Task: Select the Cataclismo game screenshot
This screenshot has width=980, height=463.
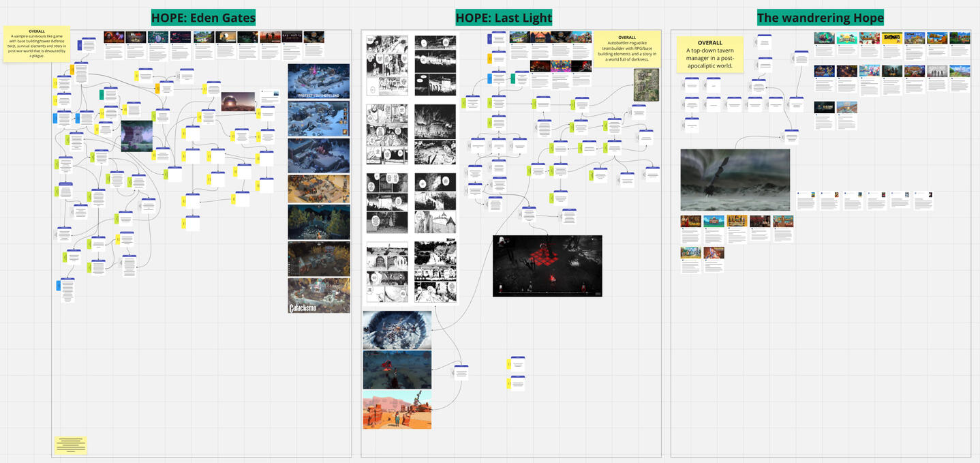Action: coord(319,295)
